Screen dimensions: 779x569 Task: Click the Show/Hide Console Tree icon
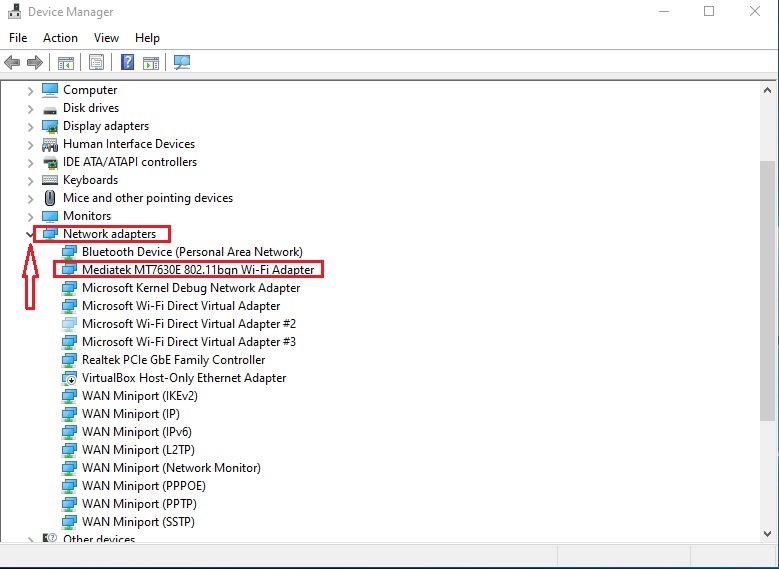point(66,62)
